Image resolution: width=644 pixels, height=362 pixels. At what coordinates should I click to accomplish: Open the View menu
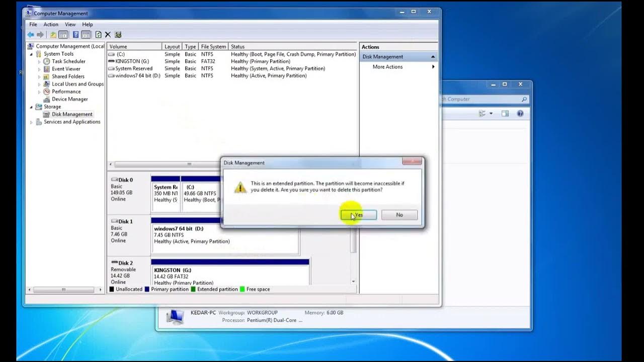[70, 24]
